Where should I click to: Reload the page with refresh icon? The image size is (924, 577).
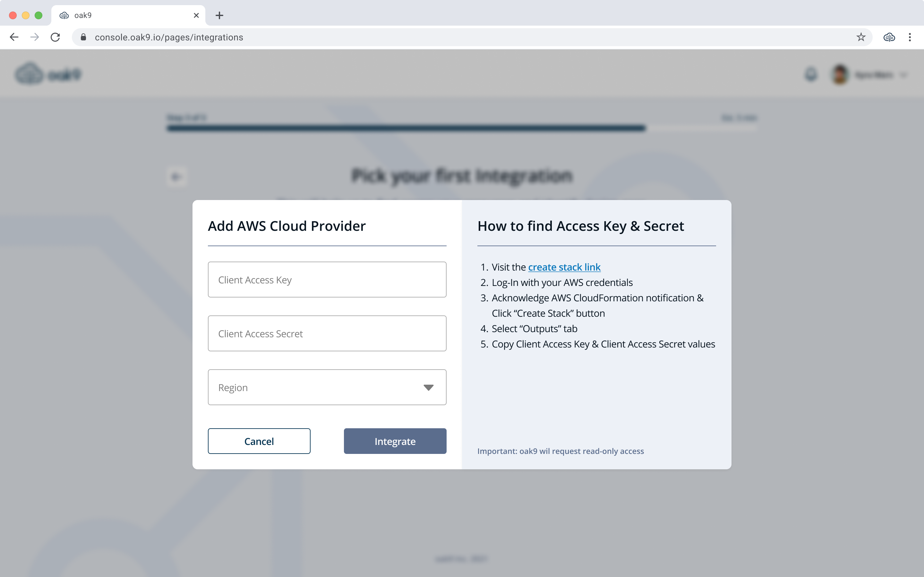click(56, 37)
